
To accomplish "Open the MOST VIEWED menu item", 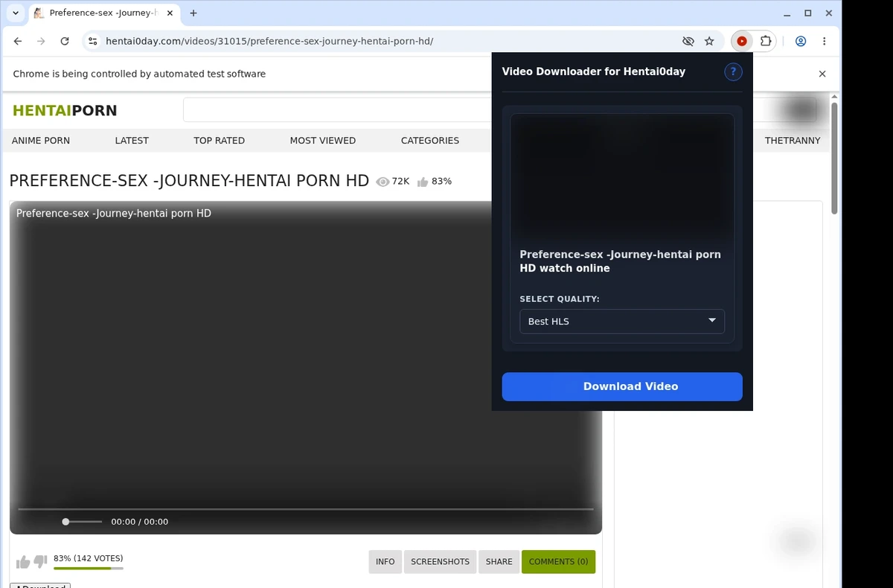I will (323, 140).
